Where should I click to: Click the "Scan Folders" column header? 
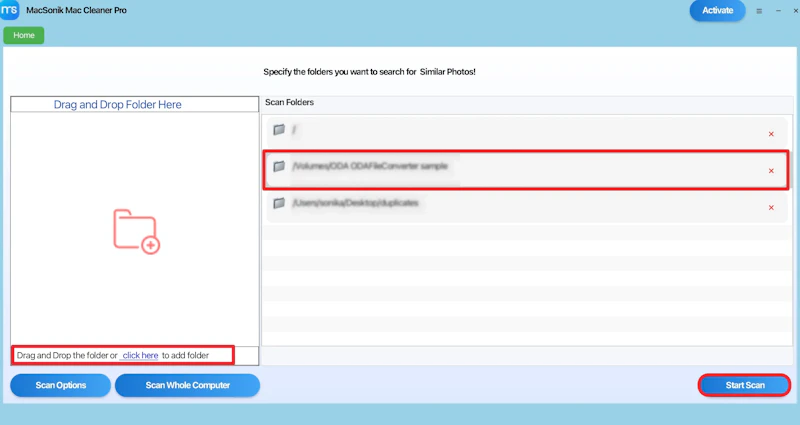pyautogui.click(x=289, y=102)
